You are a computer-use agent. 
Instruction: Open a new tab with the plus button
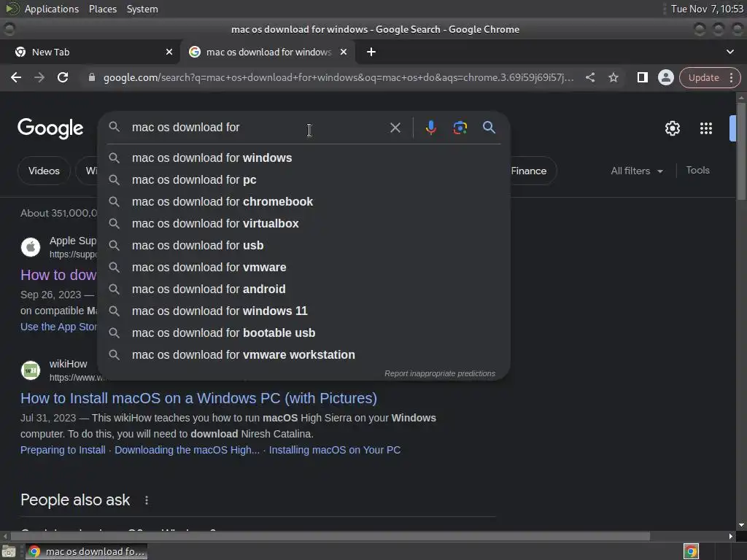371,52
